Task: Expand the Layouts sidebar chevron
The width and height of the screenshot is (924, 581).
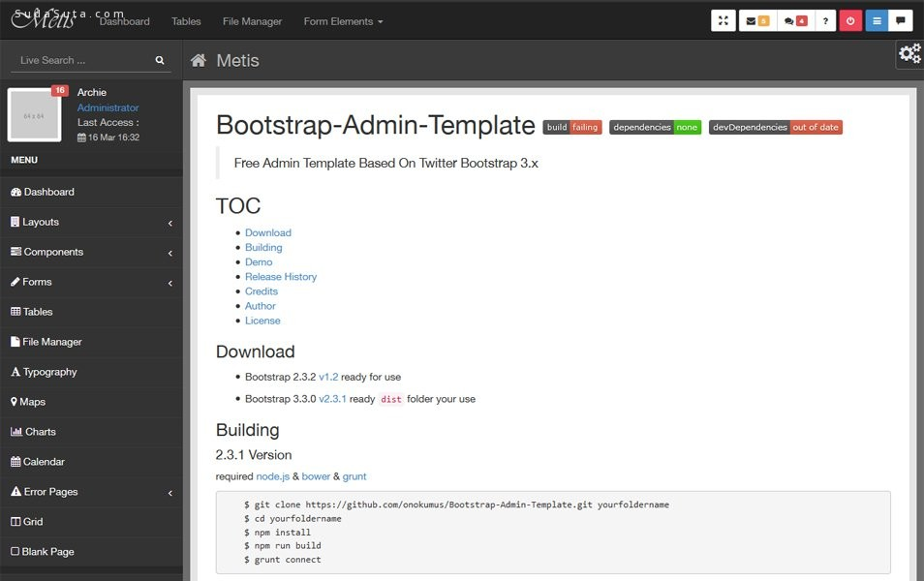Action: pos(170,224)
